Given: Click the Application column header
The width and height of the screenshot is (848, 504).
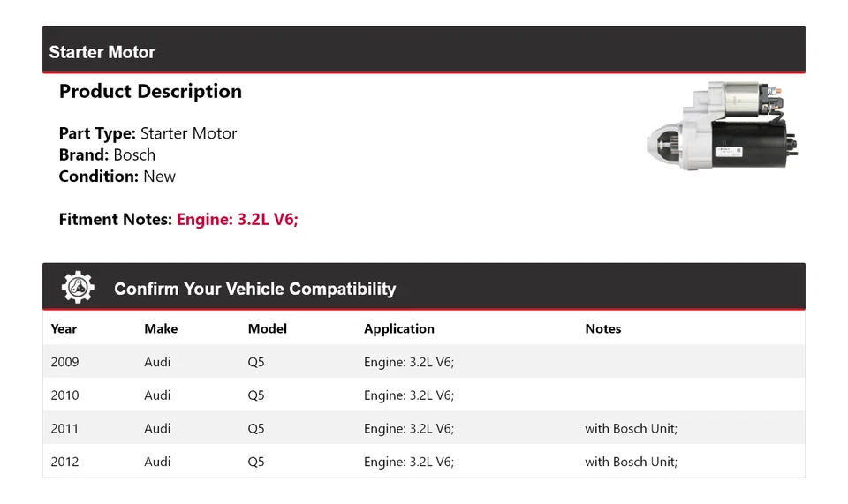Looking at the screenshot, I should pyautogui.click(x=398, y=328).
